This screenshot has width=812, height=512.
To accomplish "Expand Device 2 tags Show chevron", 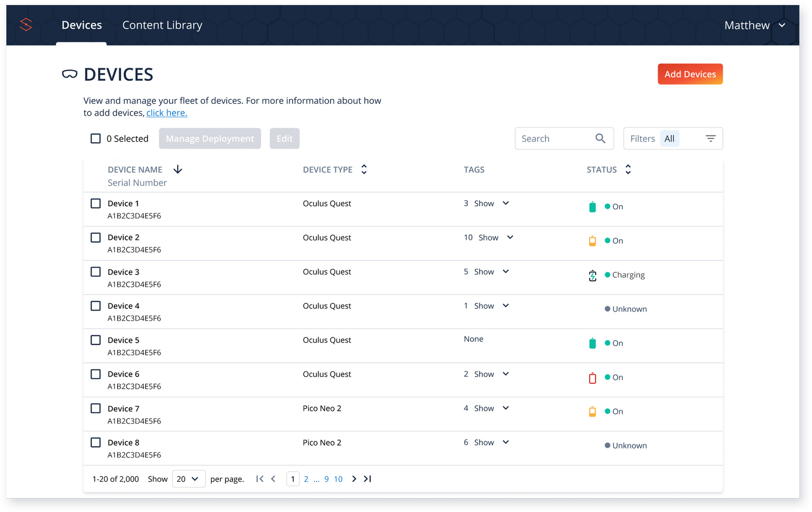I will [510, 237].
